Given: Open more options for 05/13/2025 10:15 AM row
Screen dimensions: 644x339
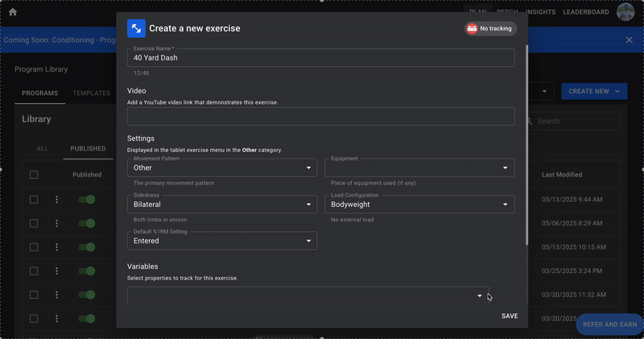Looking at the screenshot, I should coord(56,247).
